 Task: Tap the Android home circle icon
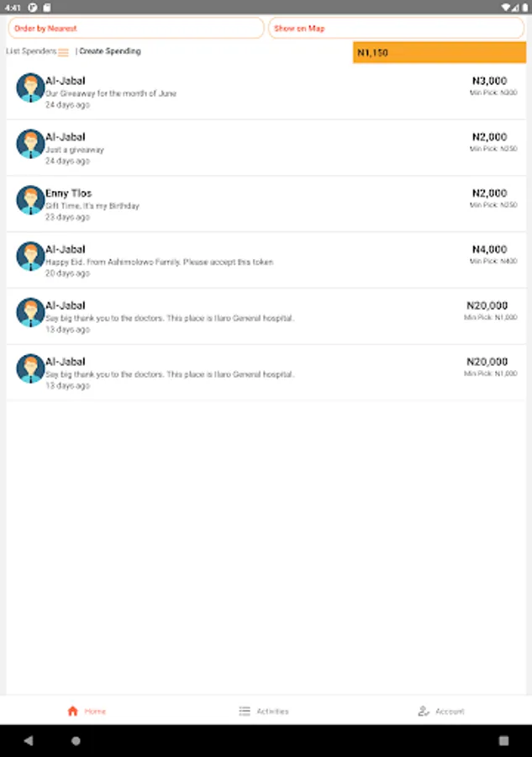click(76, 740)
